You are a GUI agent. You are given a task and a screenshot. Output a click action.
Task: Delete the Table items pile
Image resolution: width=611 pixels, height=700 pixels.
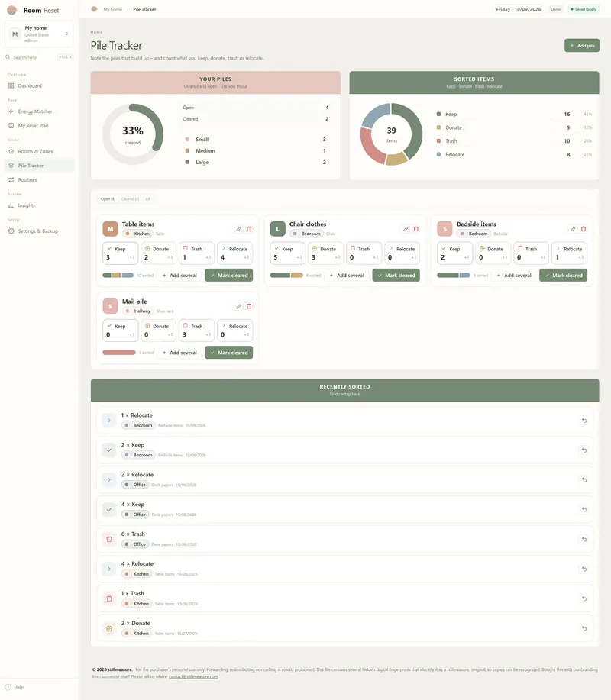(x=249, y=229)
